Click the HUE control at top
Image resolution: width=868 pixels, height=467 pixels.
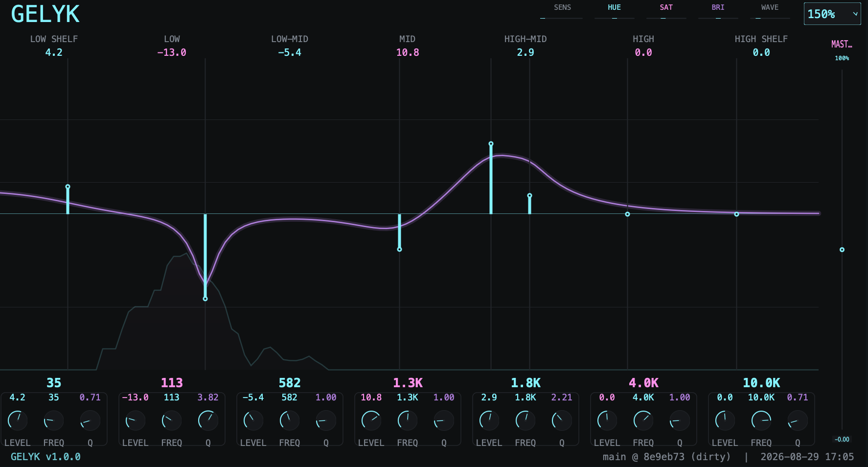614,11
